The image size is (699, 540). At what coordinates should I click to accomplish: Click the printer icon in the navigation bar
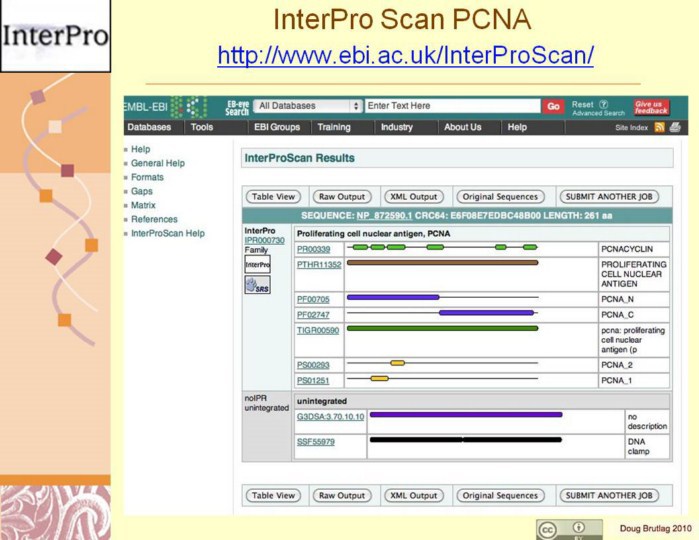point(675,128)
